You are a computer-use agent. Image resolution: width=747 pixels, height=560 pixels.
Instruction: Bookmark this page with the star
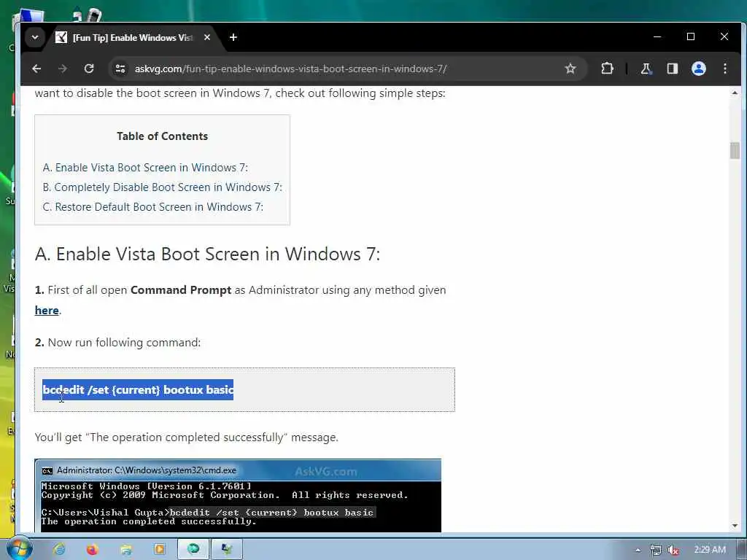(x=570, y=69)
